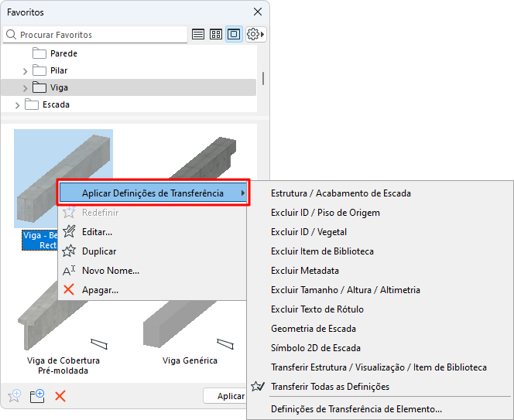Open Definições de Transferência de Elemento...
This screenshot has height=420, width=514.
(380, 409)
